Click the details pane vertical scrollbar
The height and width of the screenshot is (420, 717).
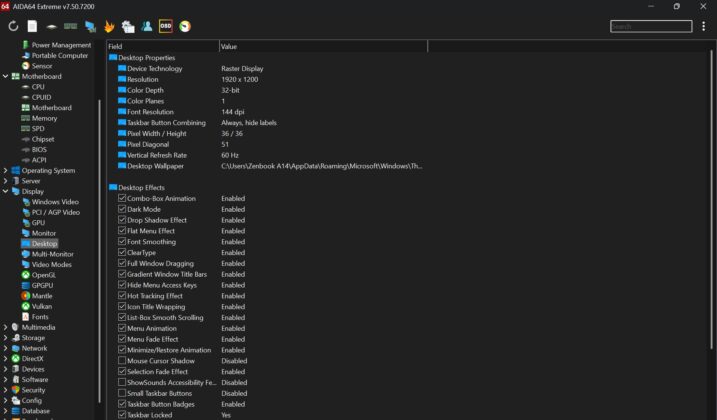click(712, 200)
